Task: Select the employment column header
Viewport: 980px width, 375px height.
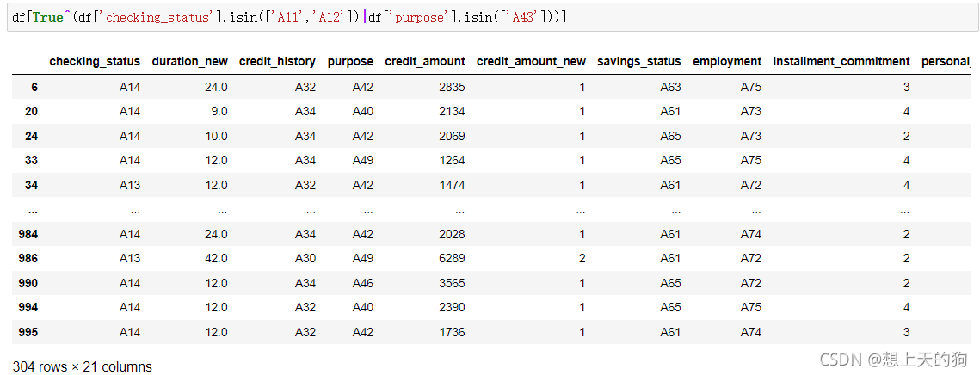Action: tap(728, 61)
